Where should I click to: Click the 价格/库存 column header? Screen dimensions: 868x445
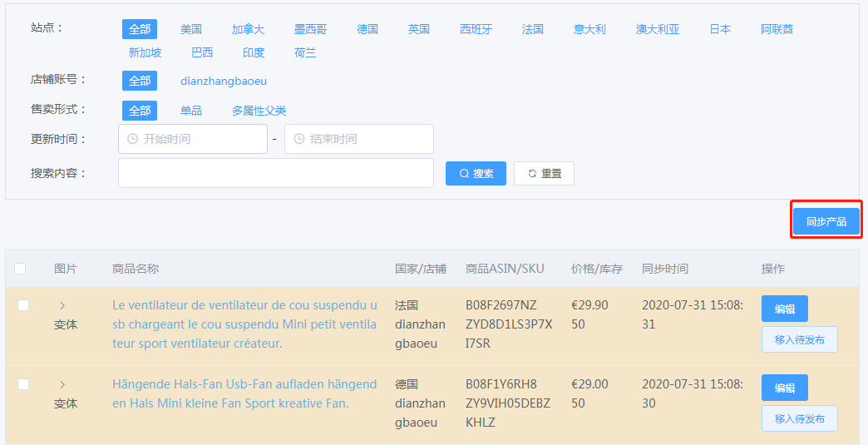[x=597, y=269]
